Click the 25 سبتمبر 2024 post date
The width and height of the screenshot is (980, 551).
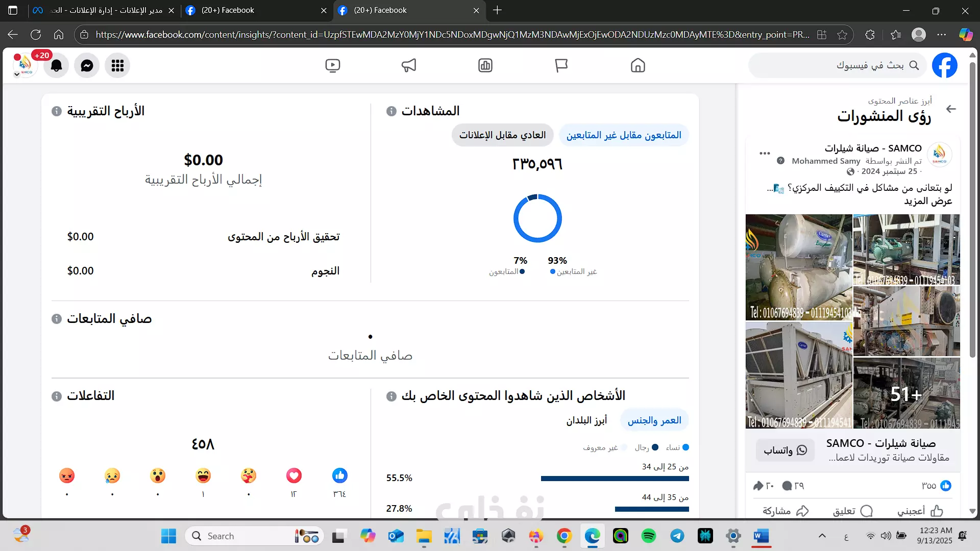[889, 171]
